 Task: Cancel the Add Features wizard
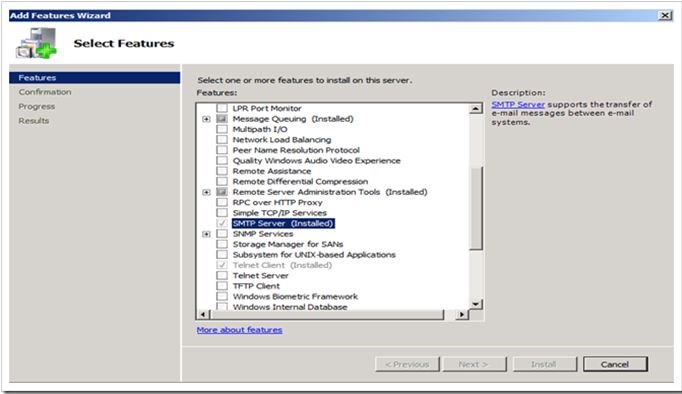pyautogui.click(x=615, y=364)
